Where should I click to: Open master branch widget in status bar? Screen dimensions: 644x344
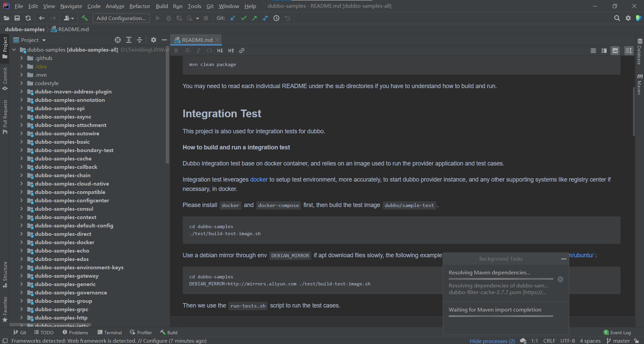click(x=618, y=341)
